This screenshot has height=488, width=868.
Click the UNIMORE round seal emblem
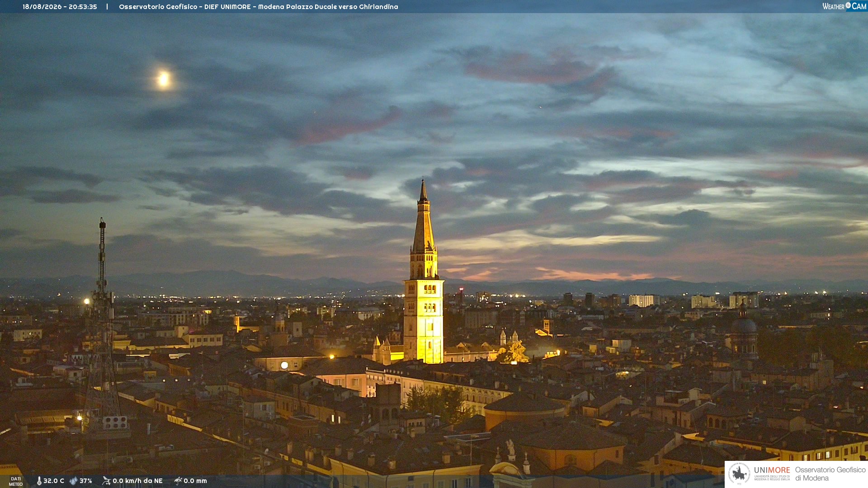pos(740,474)
